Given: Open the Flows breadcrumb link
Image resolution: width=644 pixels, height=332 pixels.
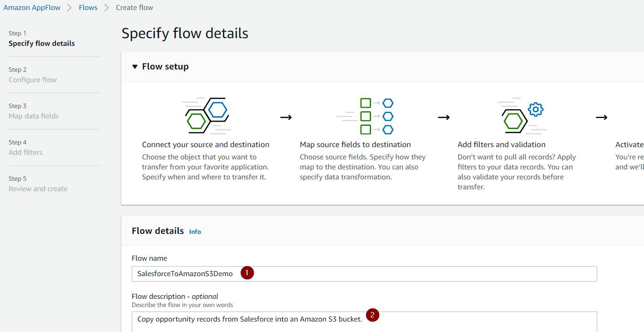Looking at the screenshot, I should pos(88,7).
